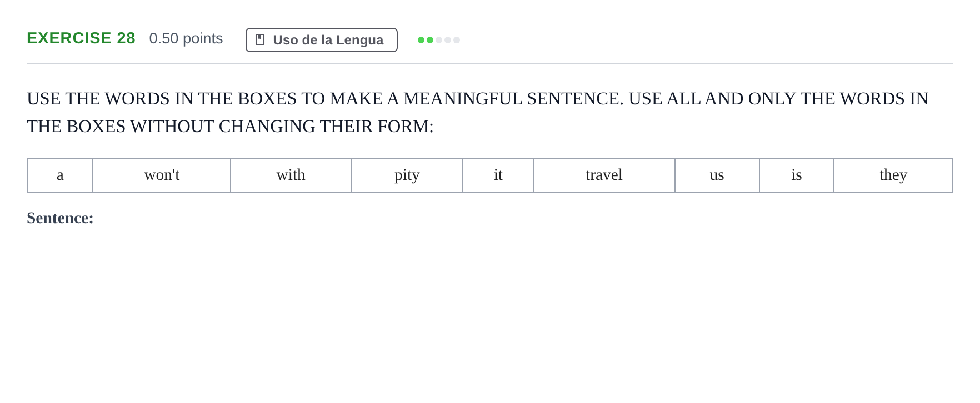Viewport: 980px width, 403px height.
Task: Pick the word box 'it'
Action: pos(498,175)
